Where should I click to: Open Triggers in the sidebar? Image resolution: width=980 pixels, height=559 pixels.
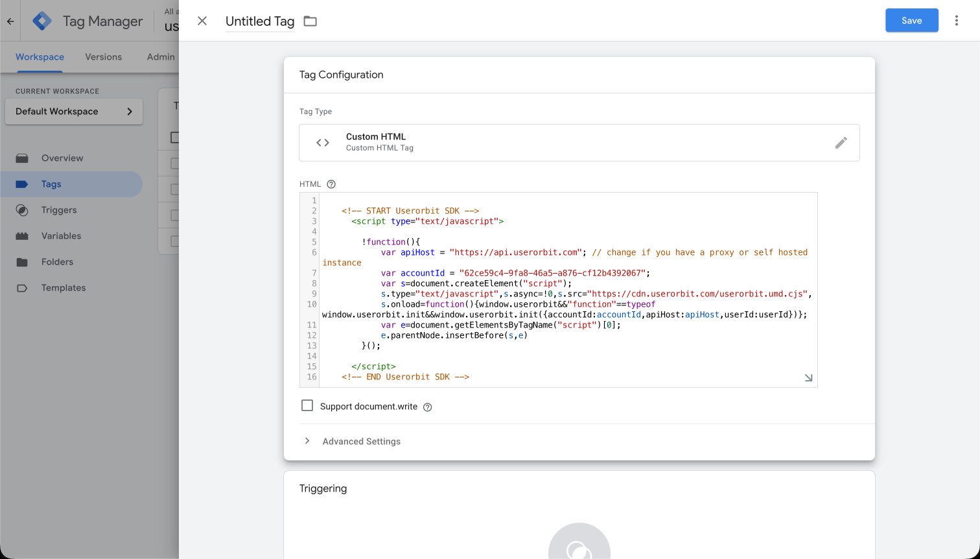coord(71,210)
